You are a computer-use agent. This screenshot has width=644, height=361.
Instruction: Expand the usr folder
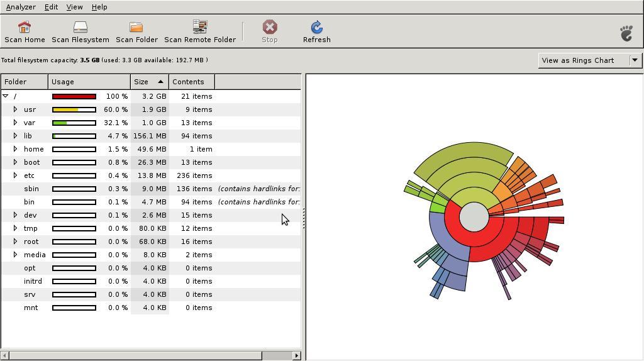click(x=15, y=109)
